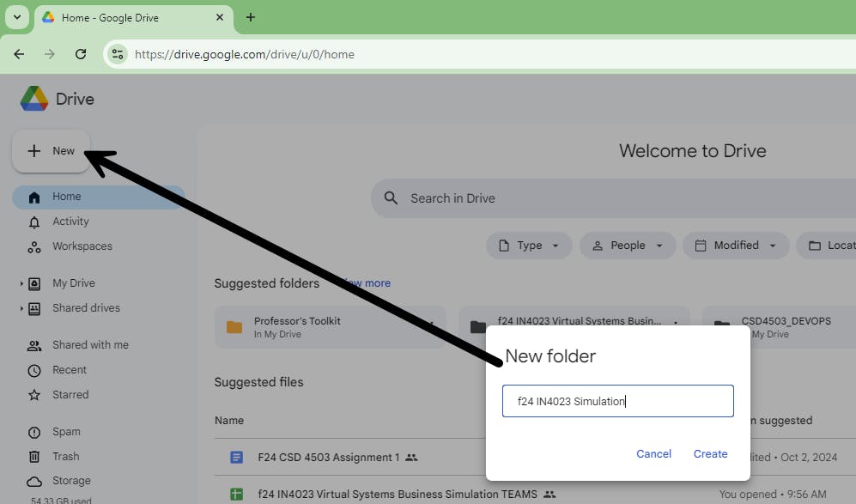This screenshot has height=504, width=856.
Task: Show Starred items
Action: (x=70, y=395)
